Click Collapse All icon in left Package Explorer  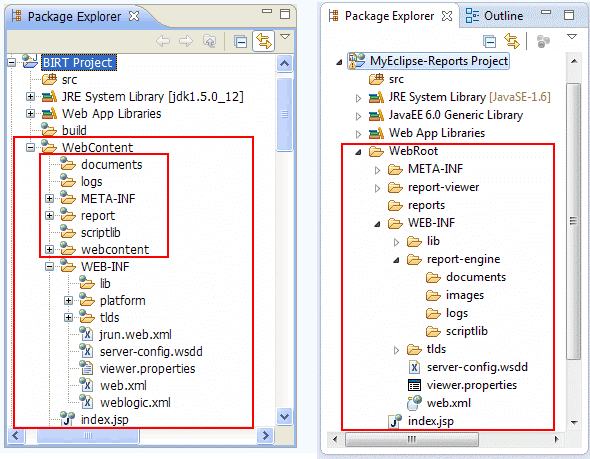(x=240, y=41)
